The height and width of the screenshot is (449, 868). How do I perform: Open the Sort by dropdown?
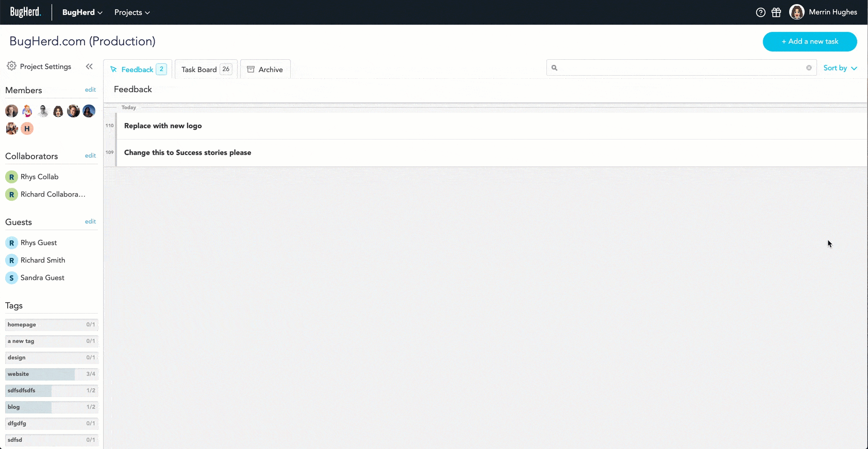(x=840, y=68)
